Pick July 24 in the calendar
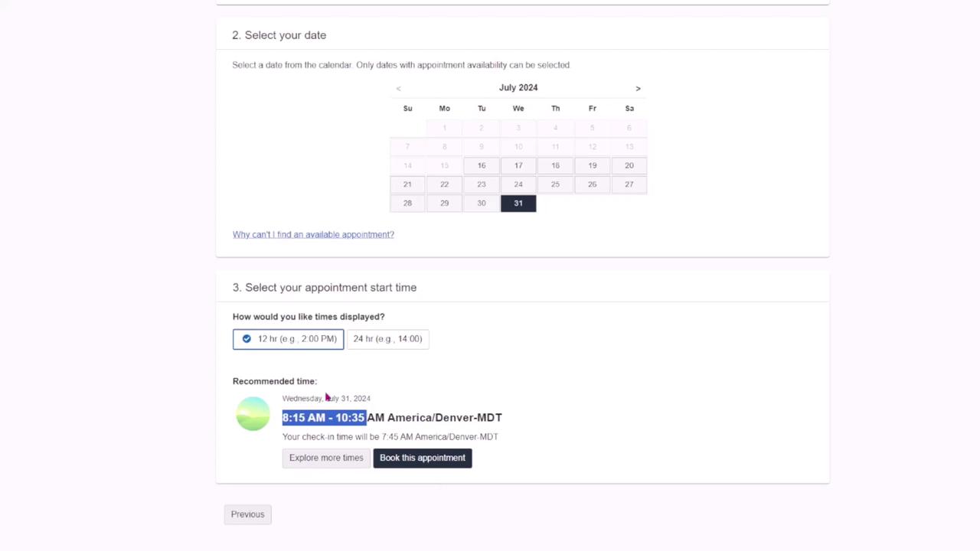 tap(518, 184)
